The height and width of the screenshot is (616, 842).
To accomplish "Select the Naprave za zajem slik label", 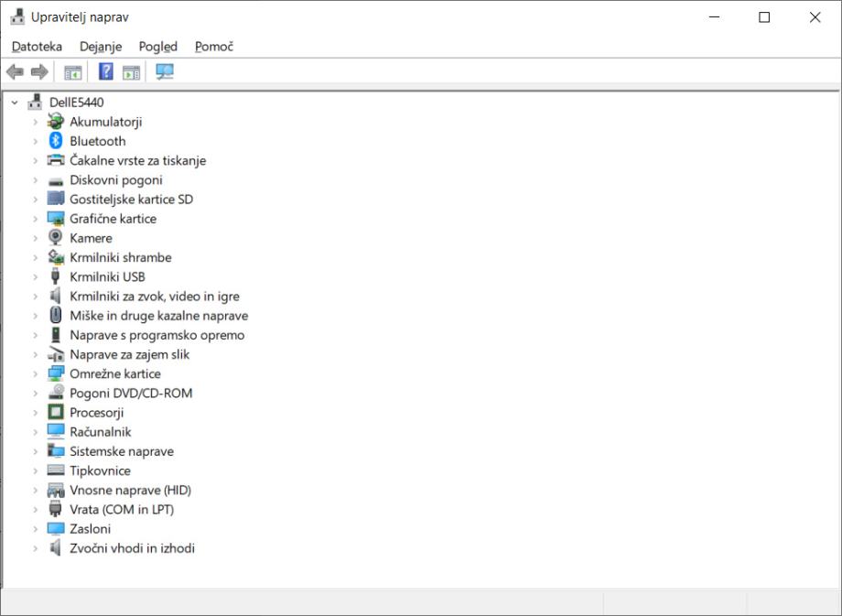I will [x=129, y=354].
